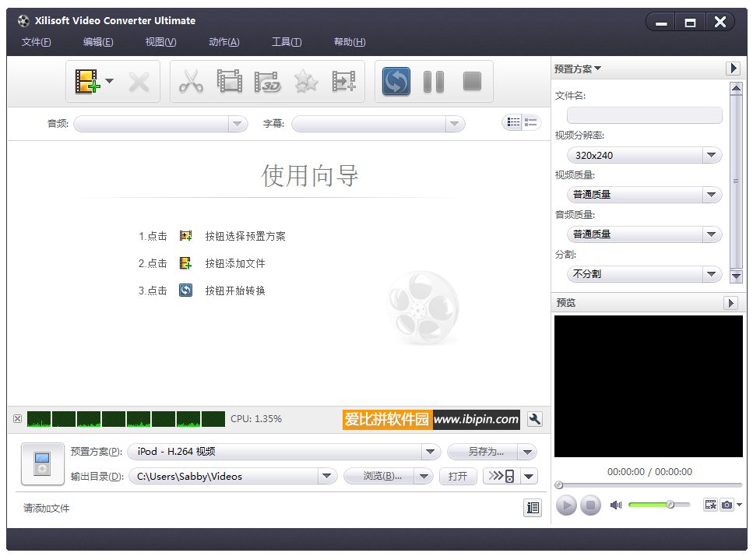Image resolution: width=753 pixels, height=560 pixels.
Task: Close the CPU usage graph panel
Action: (x=17, y=419)
